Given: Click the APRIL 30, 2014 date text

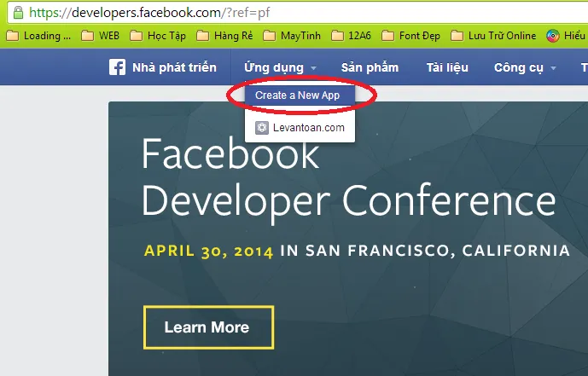Looking at the screenshot, I should pyautogui.click(x=208, y=252).
